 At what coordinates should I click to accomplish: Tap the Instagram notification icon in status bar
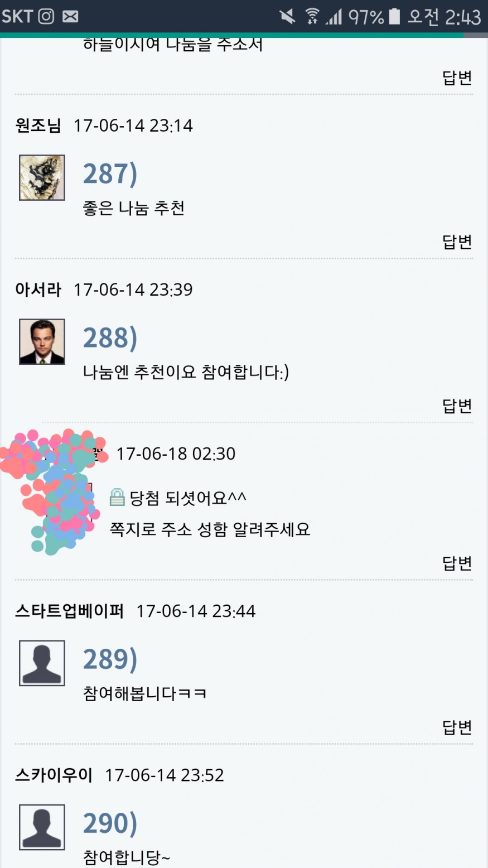pos(46,16)
